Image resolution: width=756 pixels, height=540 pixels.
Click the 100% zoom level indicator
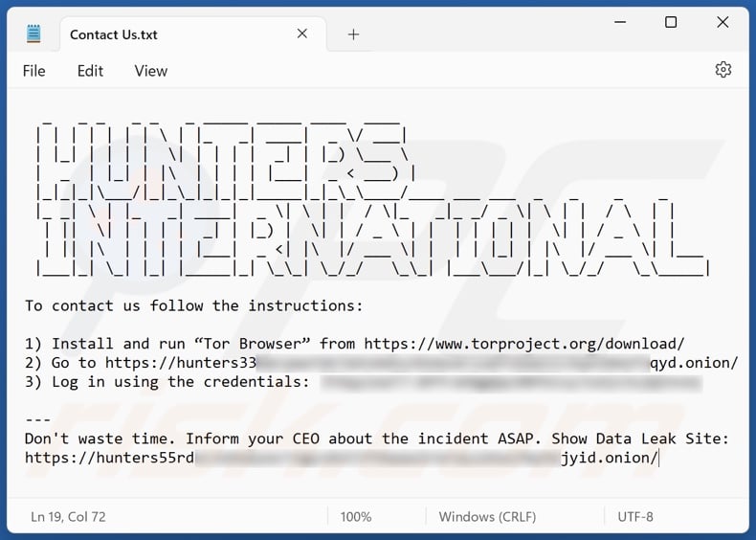[x=356, y=517]
